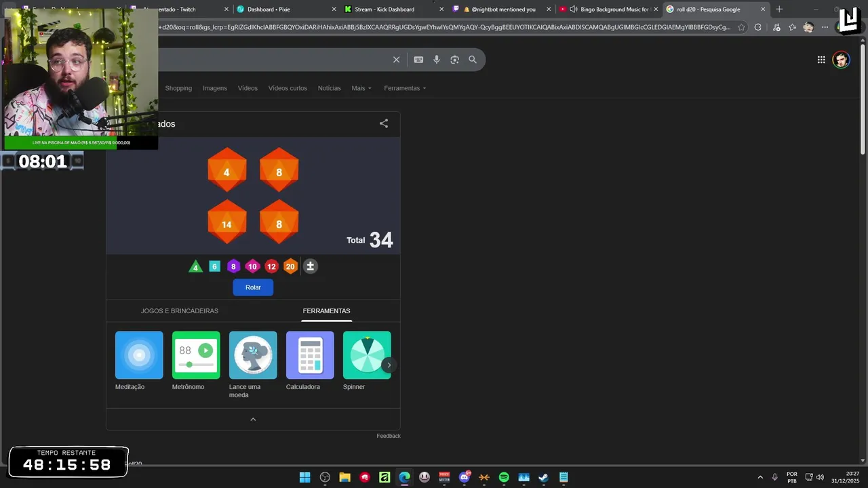Open the browser settings and more menu
The image size is (868, 488).
(x=825, y=27)
